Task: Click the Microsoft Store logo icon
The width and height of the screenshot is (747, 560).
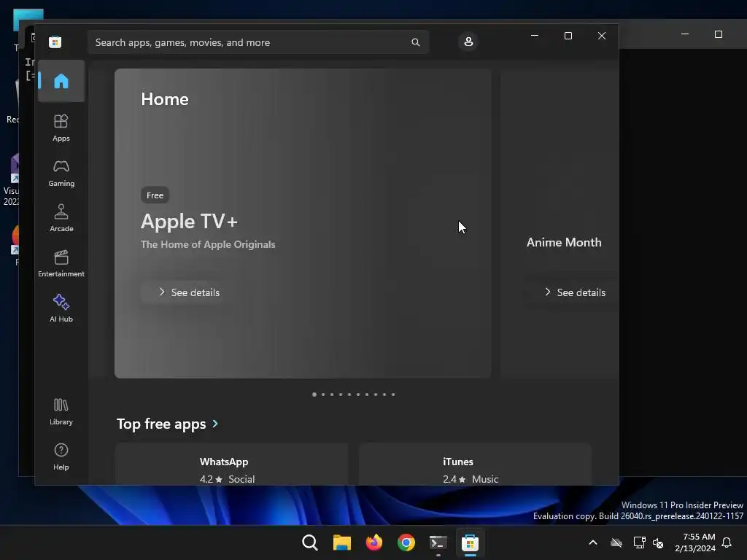Action: point(55,42)
